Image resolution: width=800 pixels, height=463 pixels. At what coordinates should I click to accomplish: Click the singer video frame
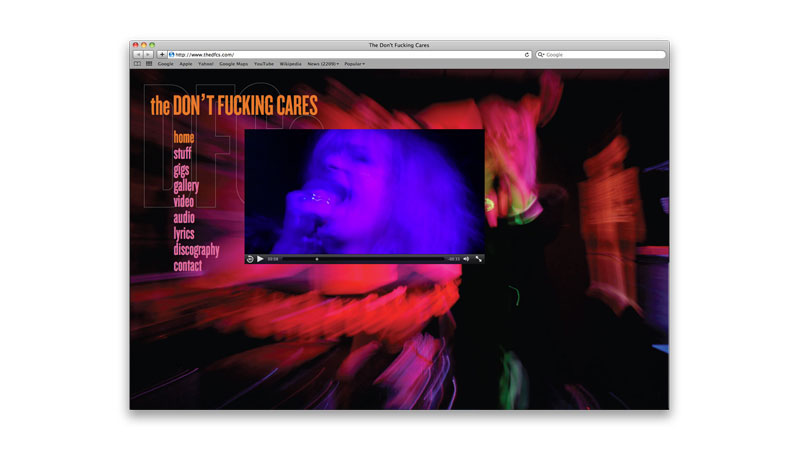pos(364,191)
